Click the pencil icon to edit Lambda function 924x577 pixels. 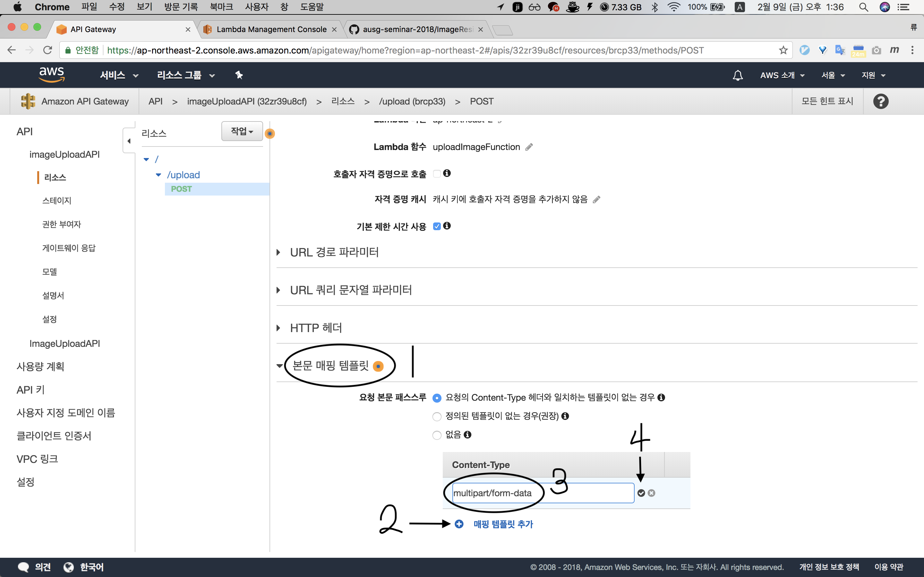click(x=529, y=147)
